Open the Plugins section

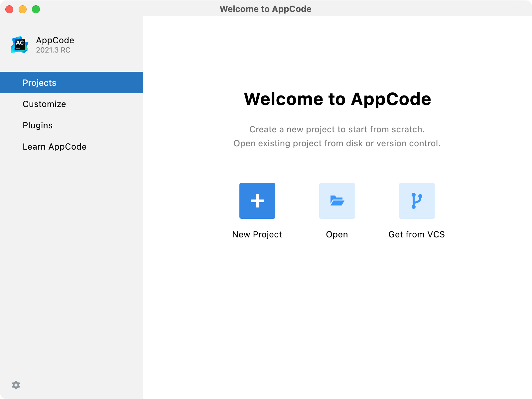coord(38,125)
